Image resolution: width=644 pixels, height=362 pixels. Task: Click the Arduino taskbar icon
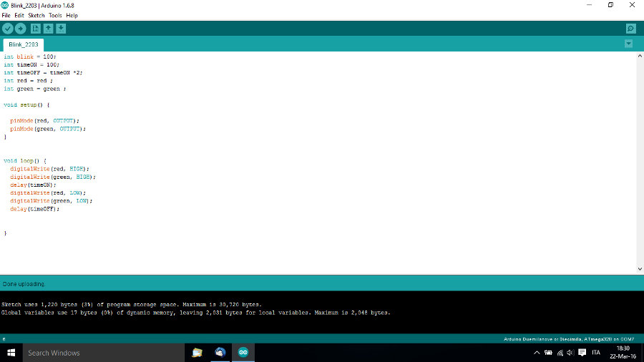[x=243, y=353]
